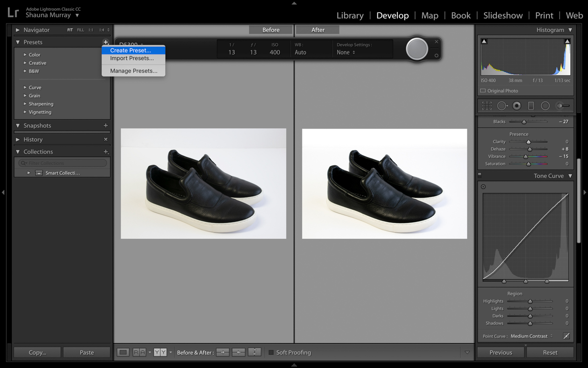Screen dimensions: 588x368
Task: Select the Crop Overlay tool
Action: (x=487, y=105)
